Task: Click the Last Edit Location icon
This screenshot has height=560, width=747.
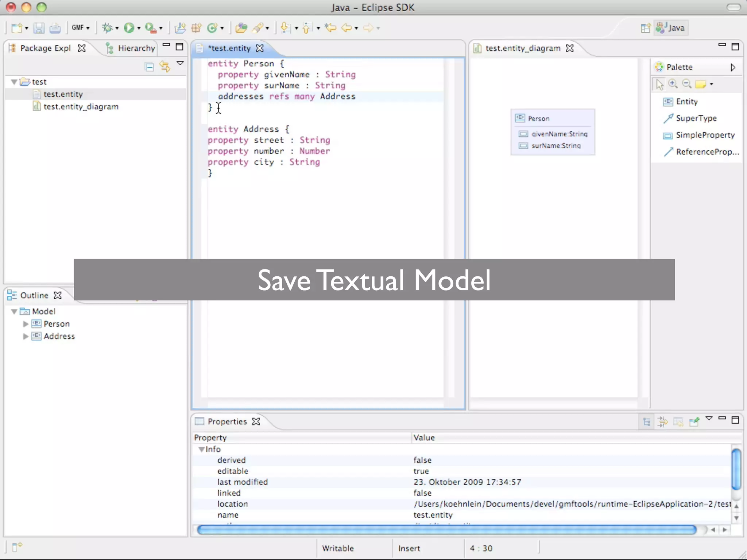Action: click(x=330, y=28)
